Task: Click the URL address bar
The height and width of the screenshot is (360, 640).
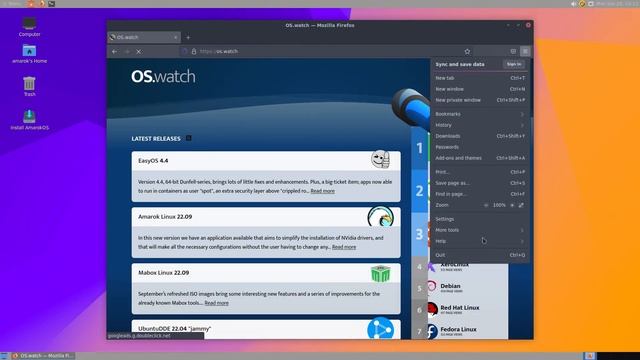Action: [327, 51]
